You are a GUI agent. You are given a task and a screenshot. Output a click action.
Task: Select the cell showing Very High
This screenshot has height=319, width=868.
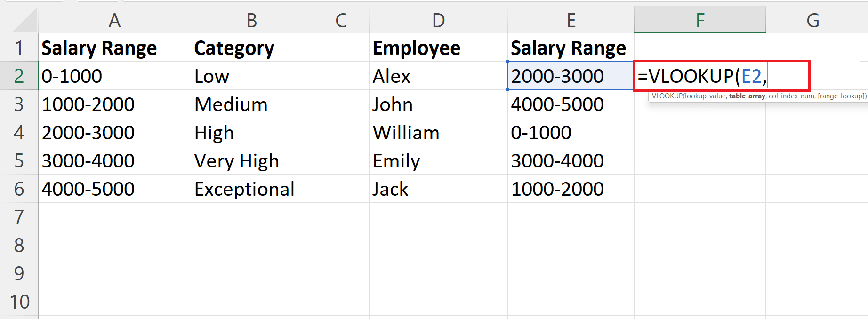click(x=252, y=160)
